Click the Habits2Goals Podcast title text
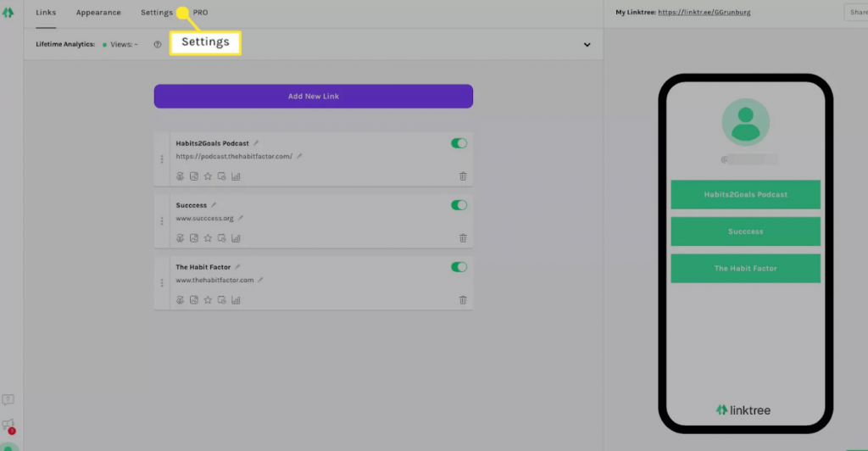 (213, 143)
